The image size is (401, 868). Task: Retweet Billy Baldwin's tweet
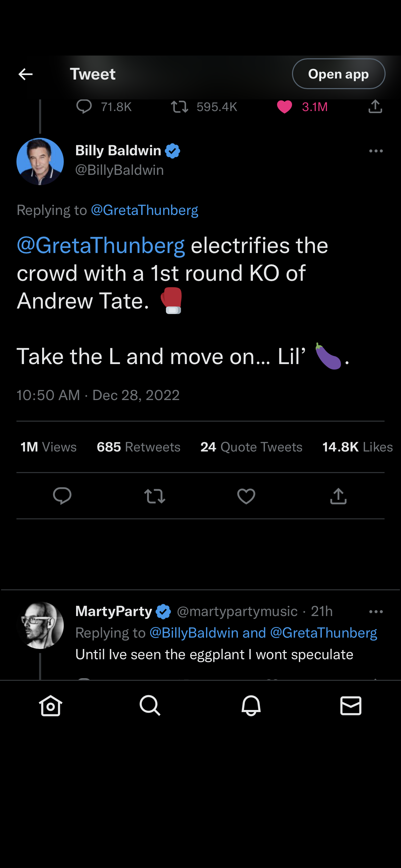pos(155,496)
